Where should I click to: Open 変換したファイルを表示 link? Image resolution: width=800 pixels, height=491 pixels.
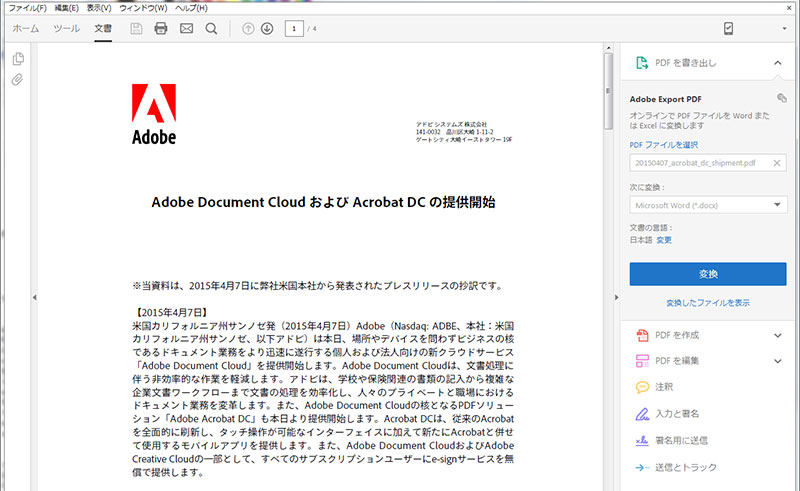coord(708,303)
